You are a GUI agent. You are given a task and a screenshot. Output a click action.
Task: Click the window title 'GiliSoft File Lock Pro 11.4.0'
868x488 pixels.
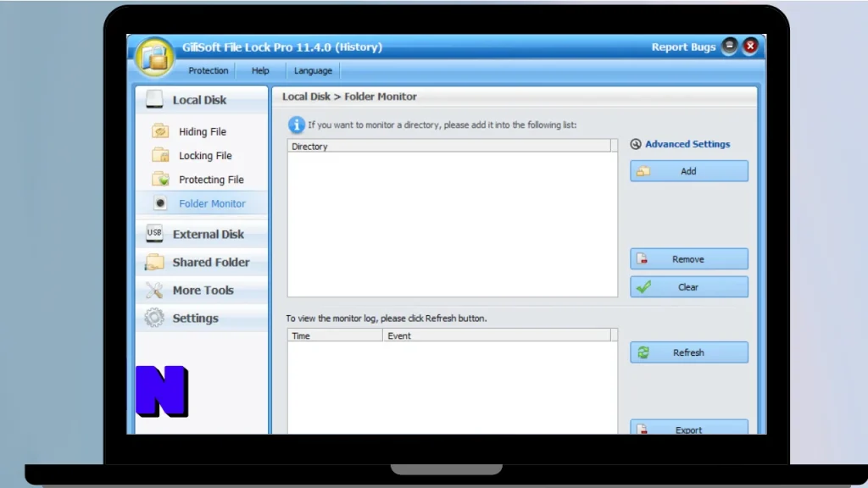pos(282,47)
